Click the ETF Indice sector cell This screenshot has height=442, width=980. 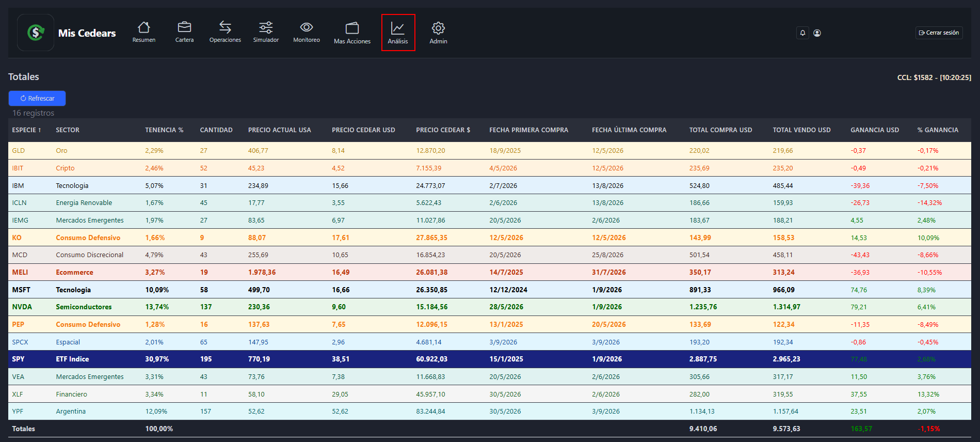tap(72, 359)
